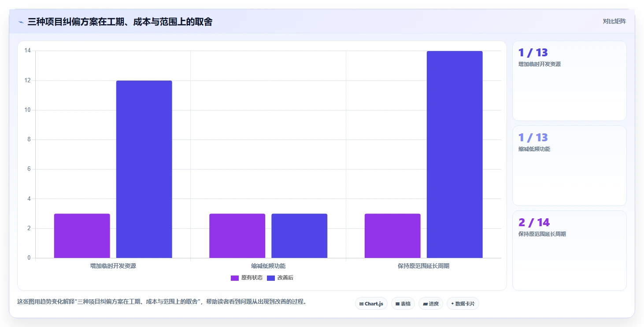Select the 表格 tag chip
The image size is (644, 327).
(x=403, y=304)
